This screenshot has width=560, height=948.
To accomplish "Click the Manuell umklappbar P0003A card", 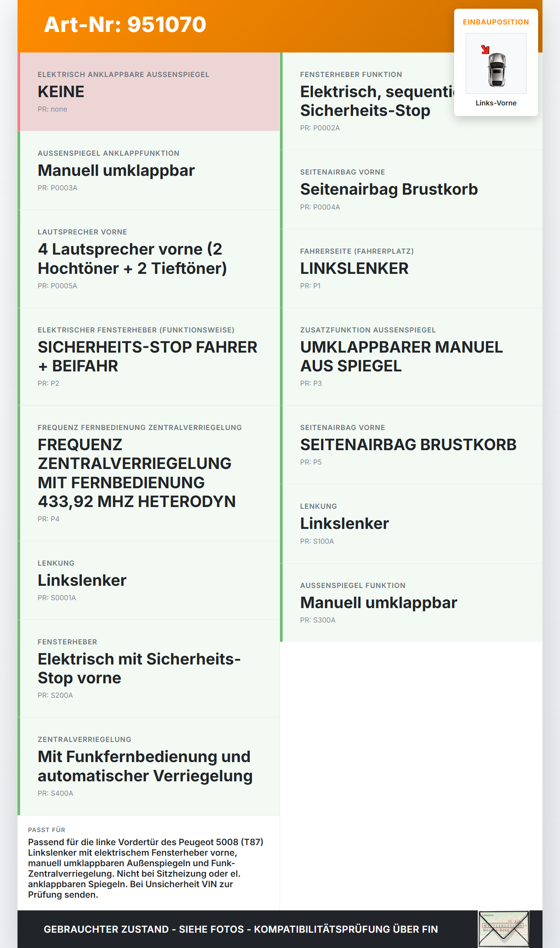I will point(149,171).
